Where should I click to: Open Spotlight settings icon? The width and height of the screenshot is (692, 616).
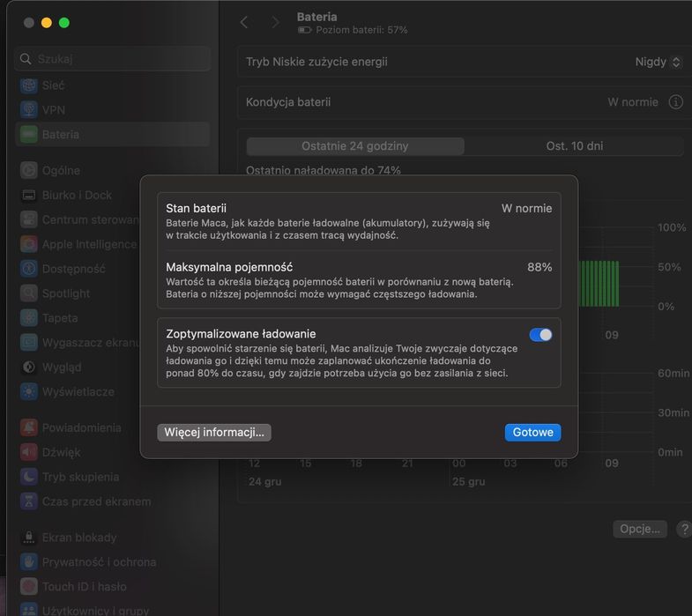(29, 293)
